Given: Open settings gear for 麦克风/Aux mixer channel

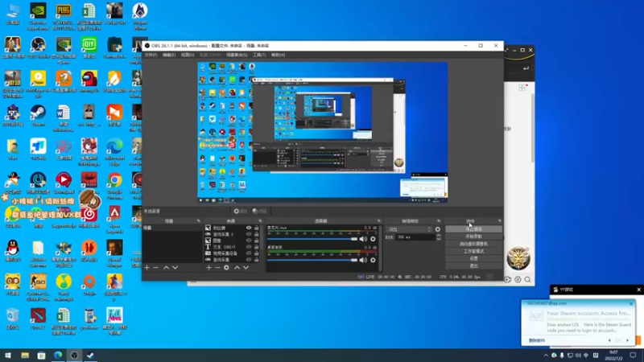Looking at the screenshot, I should click(x=373, y=239).
